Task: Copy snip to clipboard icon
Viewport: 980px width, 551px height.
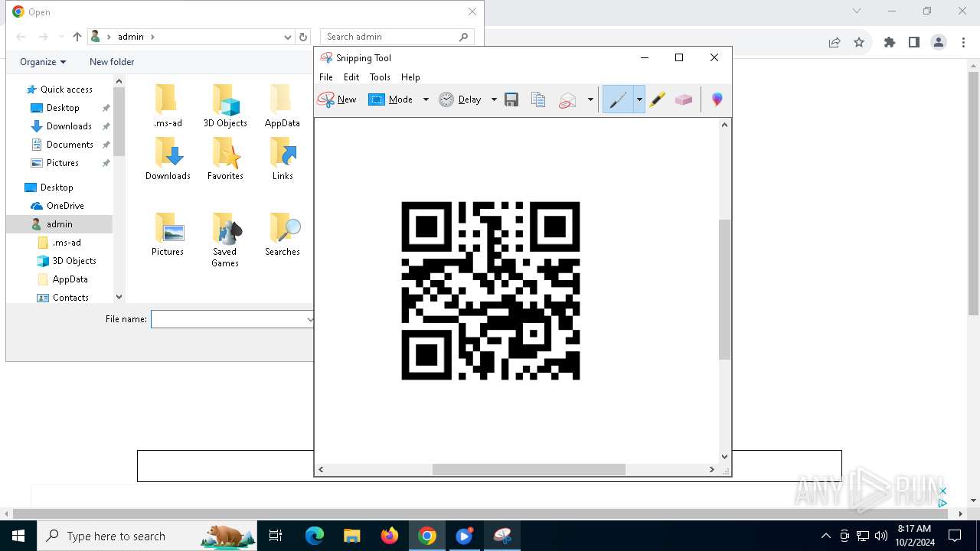Action: point(538,99)
